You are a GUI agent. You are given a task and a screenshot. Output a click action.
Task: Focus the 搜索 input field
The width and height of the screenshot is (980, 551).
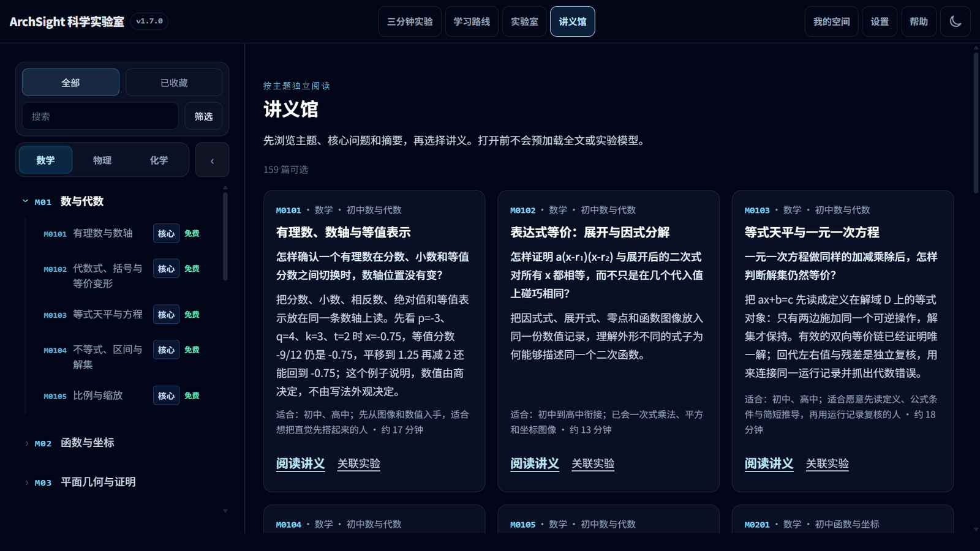pyautogui.click(x=100, y=116)
